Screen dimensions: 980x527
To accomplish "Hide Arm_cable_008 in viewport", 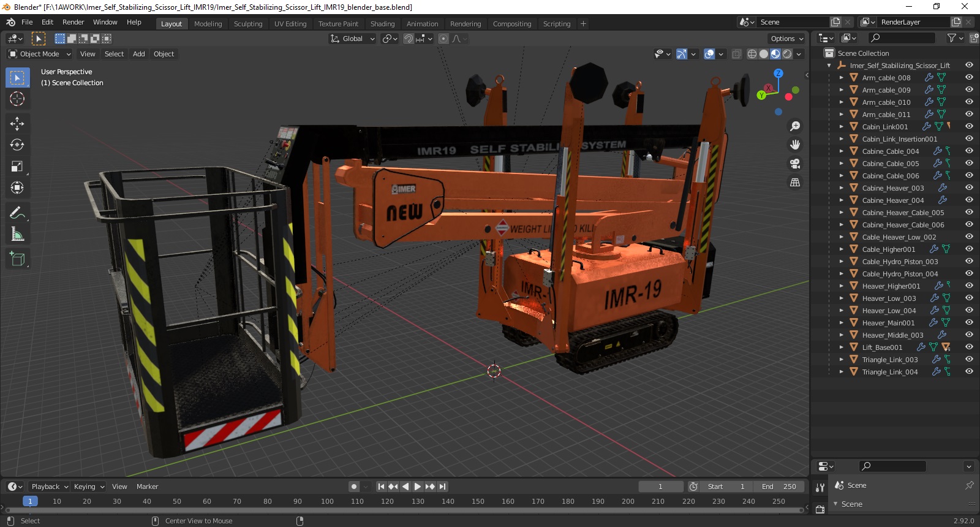I will point(969,78).
